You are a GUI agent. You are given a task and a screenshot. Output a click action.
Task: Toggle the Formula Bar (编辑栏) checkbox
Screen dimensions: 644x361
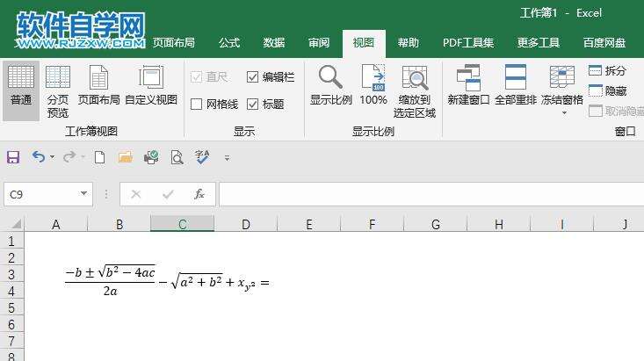(271, 76)
